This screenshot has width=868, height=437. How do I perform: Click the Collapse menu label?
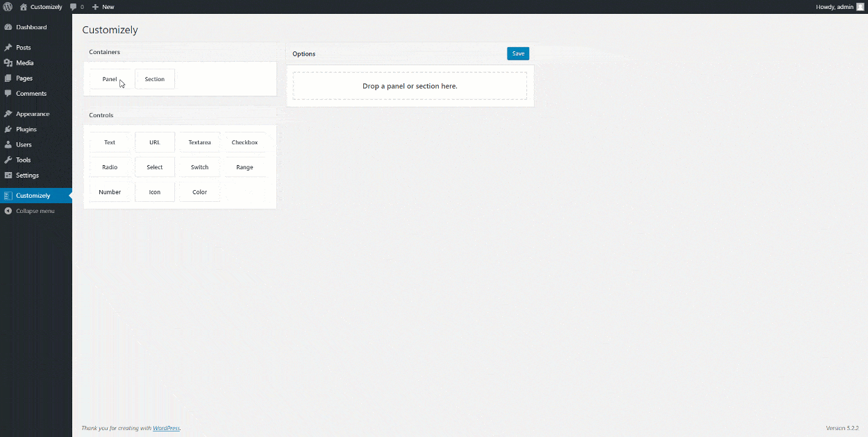(35, 211)
